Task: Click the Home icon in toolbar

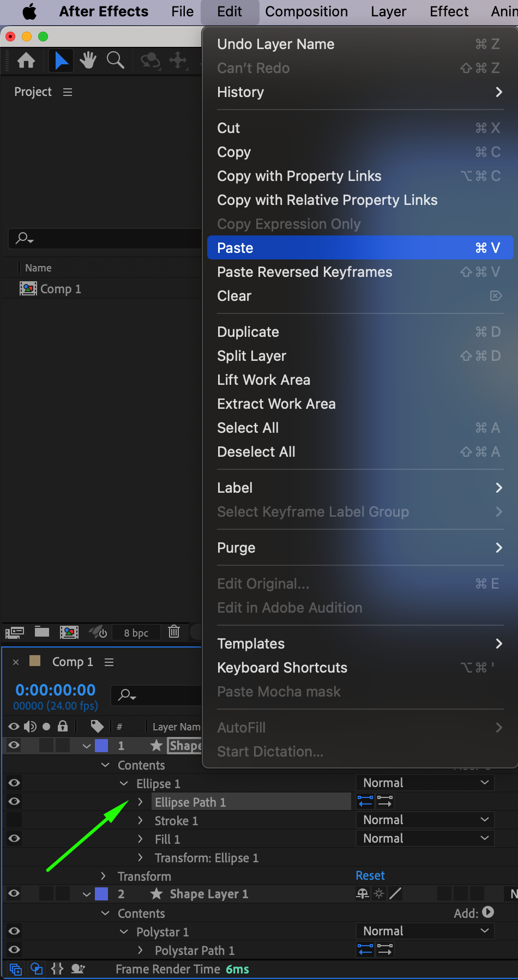Action: 26,60
